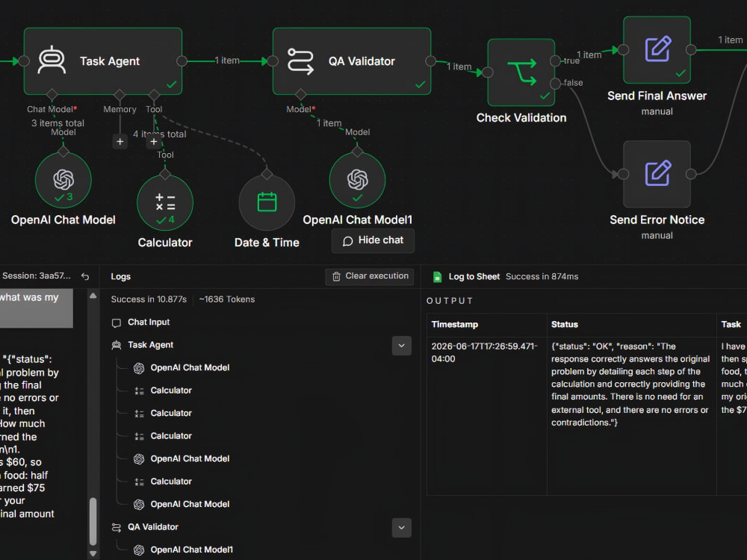Image resolution: width=747 pixels, height=560 pixels.
Task: Click the Check Validation false output connector
Action: click(555, 84)
